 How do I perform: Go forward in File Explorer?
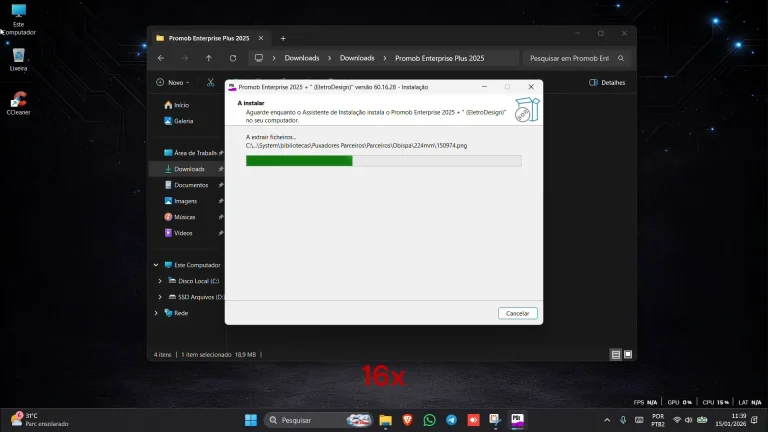tap(185, 58)
